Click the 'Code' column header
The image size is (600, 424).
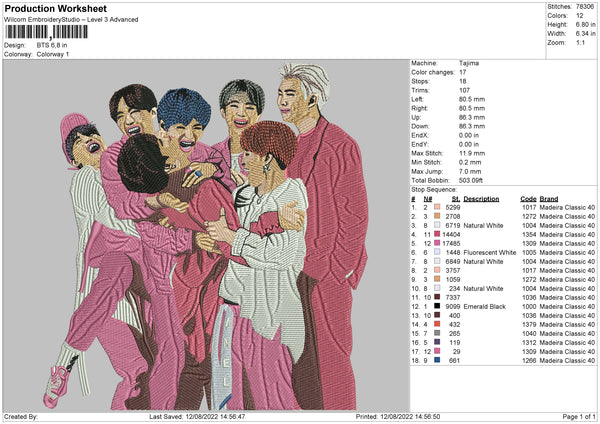click(528, 199)
